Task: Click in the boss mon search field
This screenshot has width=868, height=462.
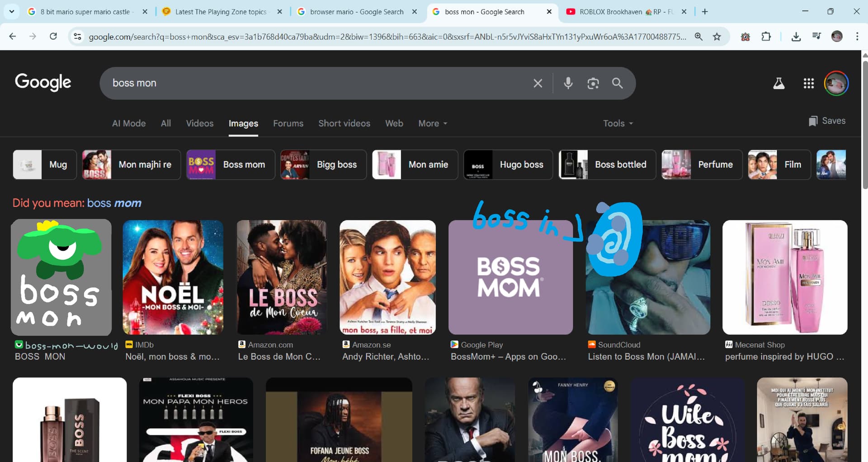Action: coord(316,83)
